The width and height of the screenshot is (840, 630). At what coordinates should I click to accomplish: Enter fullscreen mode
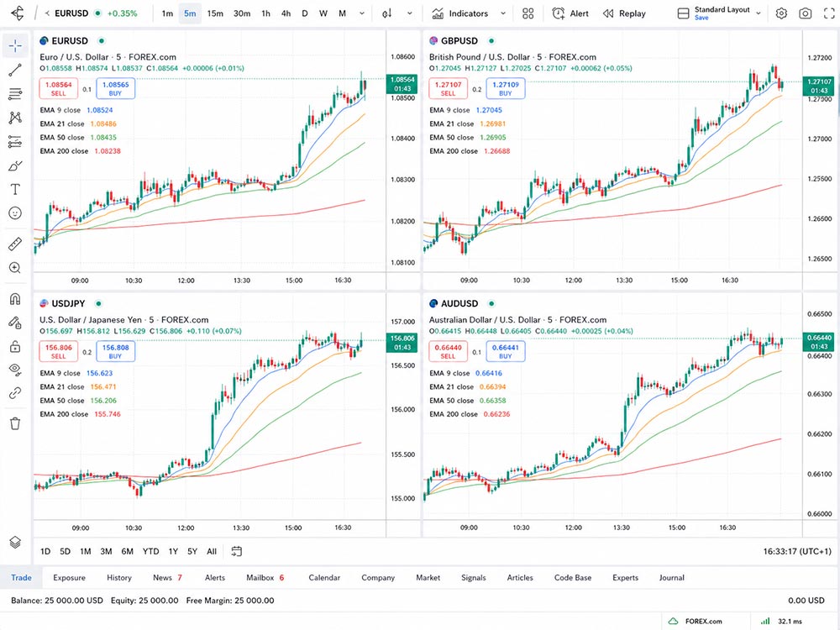(x=829, y=13)
